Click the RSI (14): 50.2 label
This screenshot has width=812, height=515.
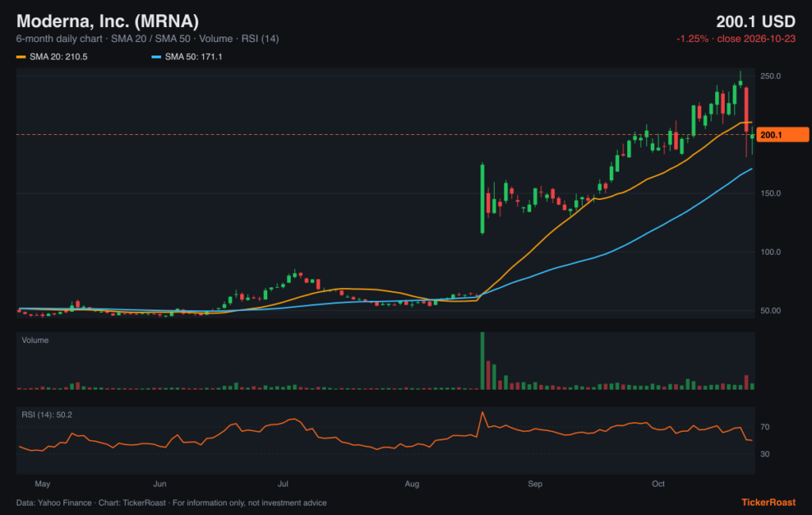pos(47,415)
